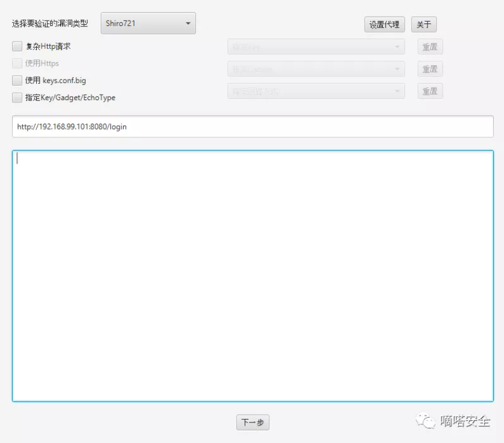Open the Shiro721 vulnerability type dropdown
The width and height of the screenshot is (504, 443).
pos(148,23)
